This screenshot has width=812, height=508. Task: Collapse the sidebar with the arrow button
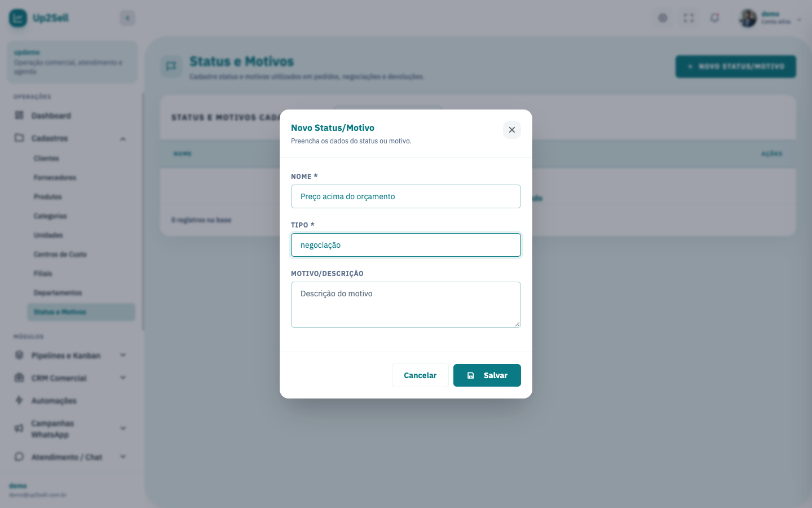pos(127,18)
